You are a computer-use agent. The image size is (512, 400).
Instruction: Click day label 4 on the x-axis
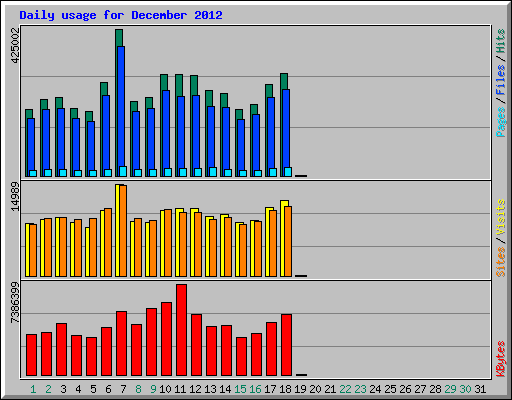(x=78, y=389)
